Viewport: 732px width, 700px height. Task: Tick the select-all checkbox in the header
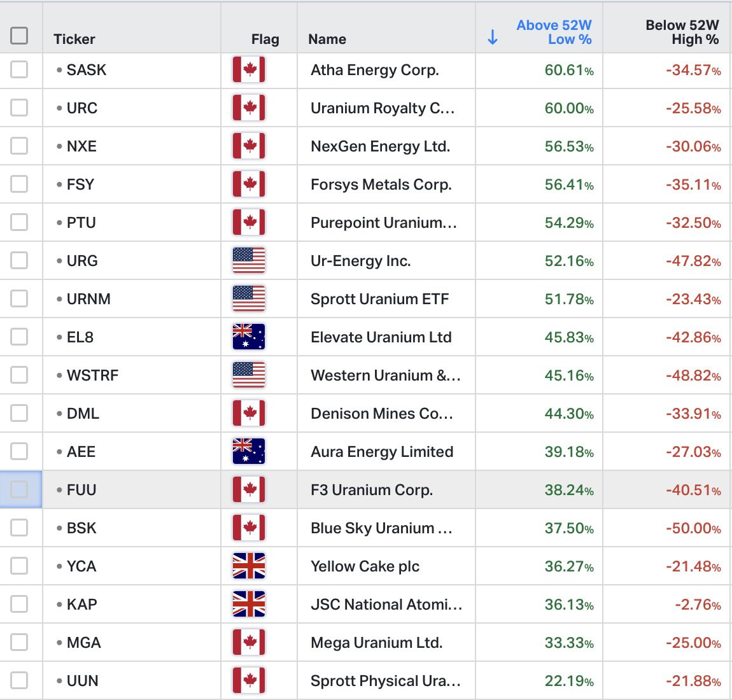19,36
